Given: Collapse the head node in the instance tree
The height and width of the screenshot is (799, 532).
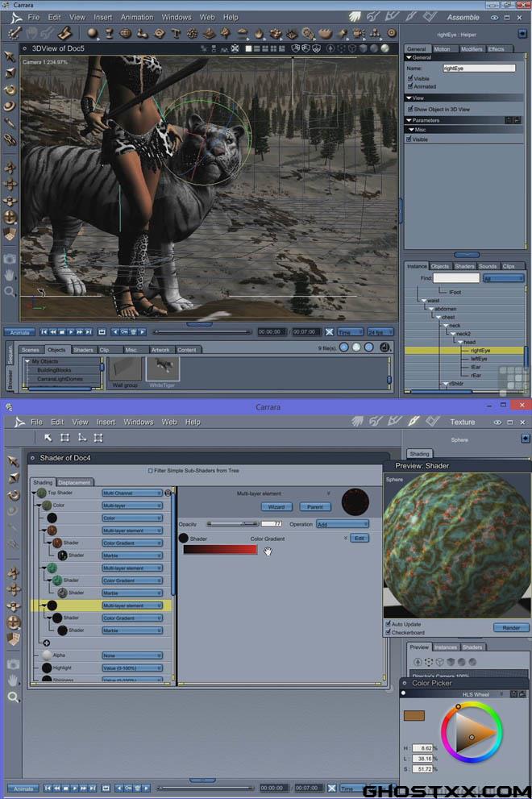Looking at the screenshot, I should pyautogui.click(x=460, y=342).
